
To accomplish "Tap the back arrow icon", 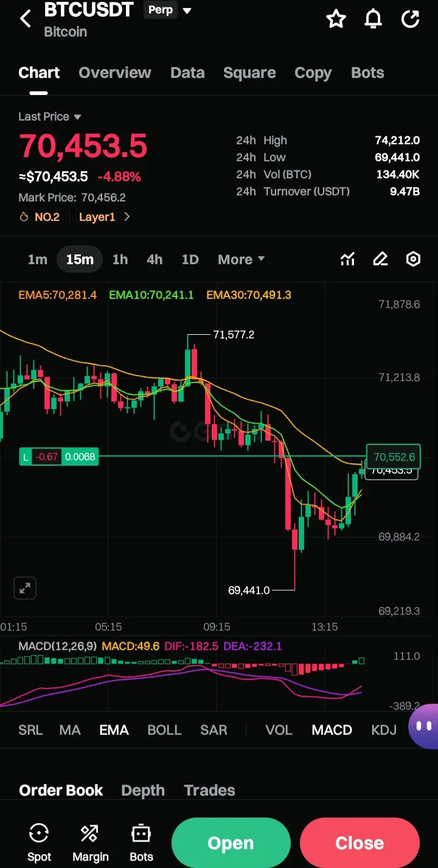I will pyautogui.click(x=26, y=19).
